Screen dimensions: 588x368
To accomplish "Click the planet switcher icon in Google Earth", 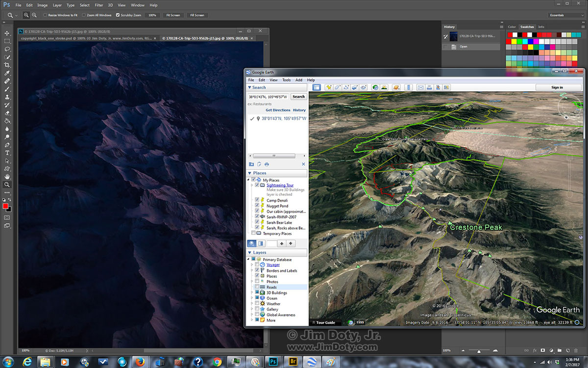I will click(396, 87).
